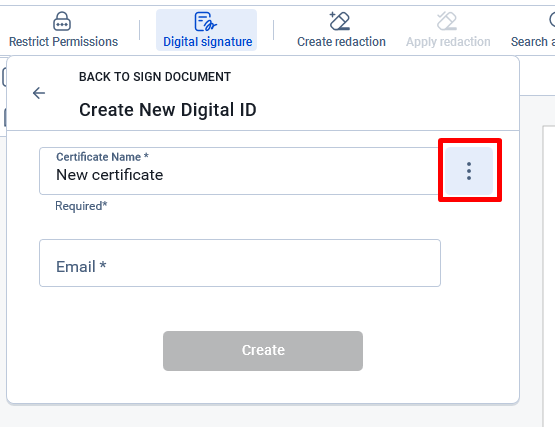Activate the Create redaction eraser icon
The image size is (555, 427).
[340, 21]
